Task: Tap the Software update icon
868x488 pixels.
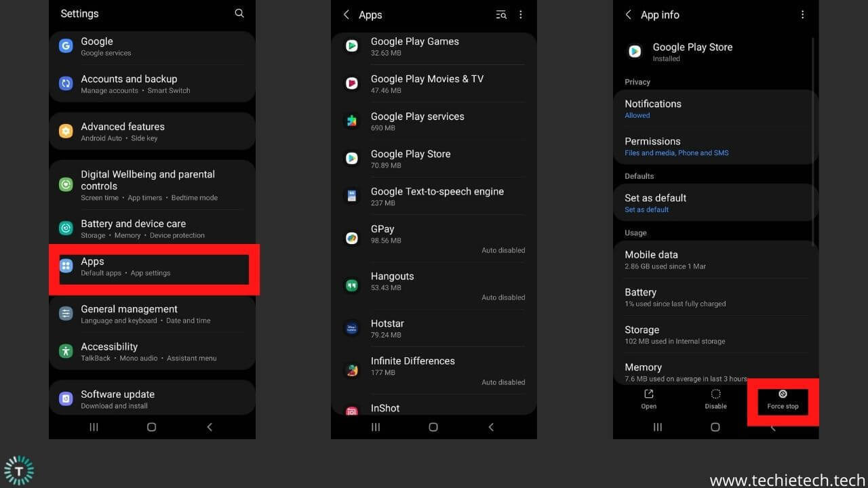Action: pos(66,399)
